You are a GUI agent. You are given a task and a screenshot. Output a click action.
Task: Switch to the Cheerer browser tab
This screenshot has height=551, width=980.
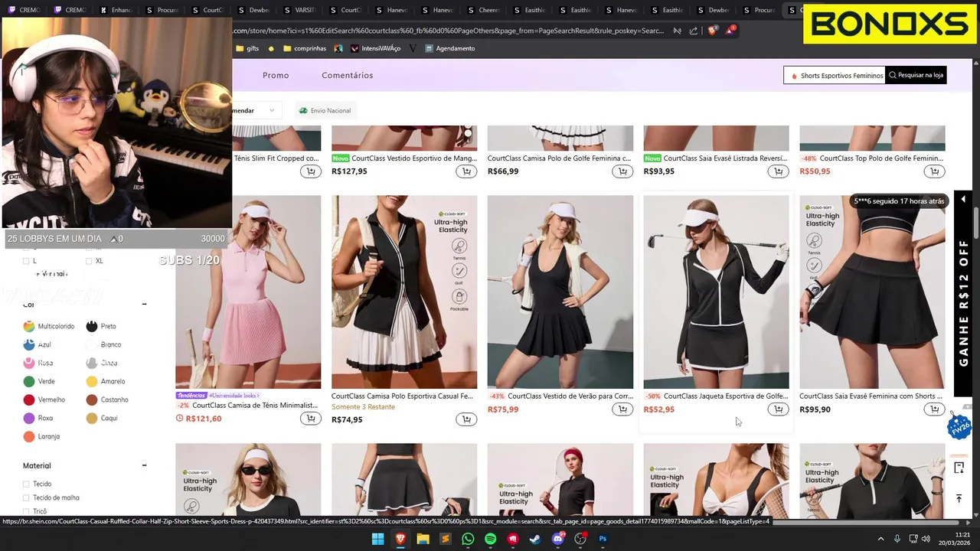click(485, 10)
